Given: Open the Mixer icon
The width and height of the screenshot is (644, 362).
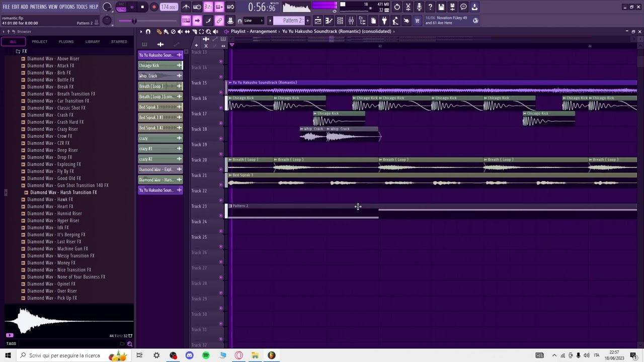Looking at the screenshot, I should (351, 21).
